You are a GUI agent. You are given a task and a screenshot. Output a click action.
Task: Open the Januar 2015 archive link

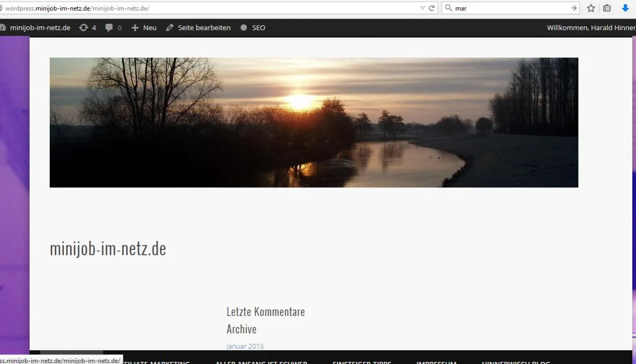(x=245, y=347)
